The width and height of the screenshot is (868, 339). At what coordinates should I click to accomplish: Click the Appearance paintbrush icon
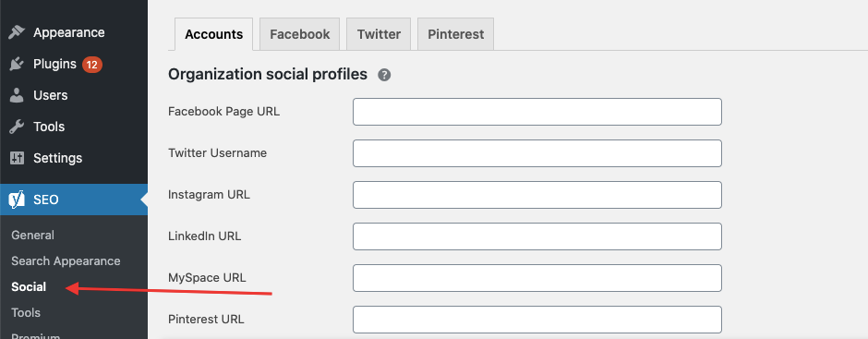pos(17,32)
